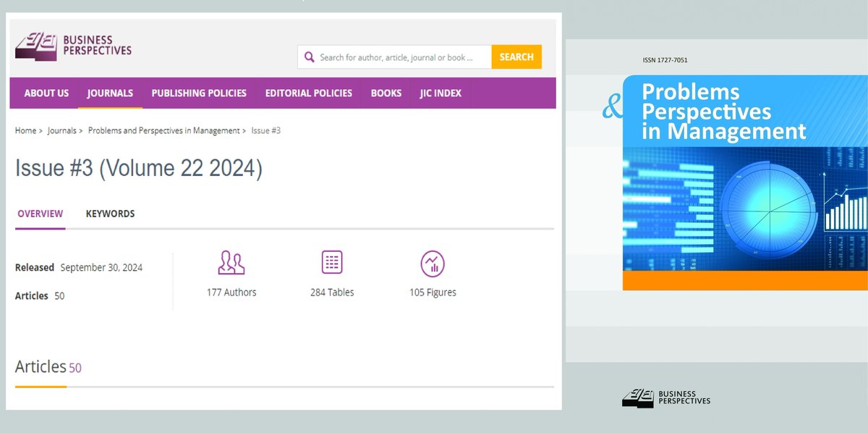The image size is (868, 433).
Task: Click the Issue #3 (Volume 22 2024) heading
Action: (x=139, y=168)
